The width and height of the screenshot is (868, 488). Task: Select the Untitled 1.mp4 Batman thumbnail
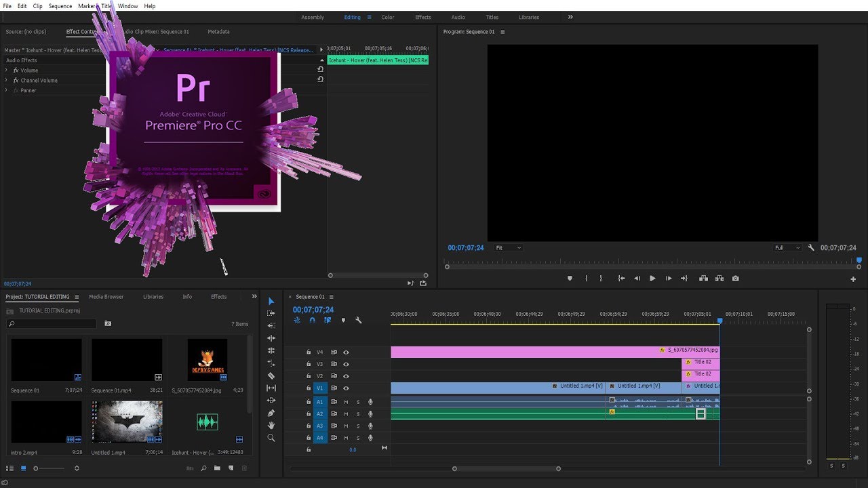(127, 422)
